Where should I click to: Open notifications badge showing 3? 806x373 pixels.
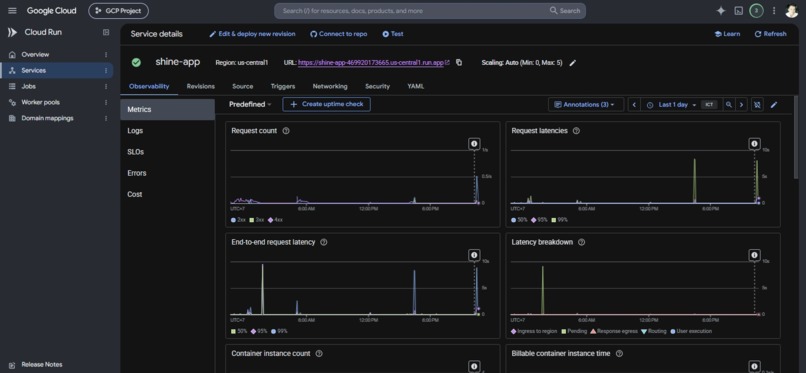point(756,11)
